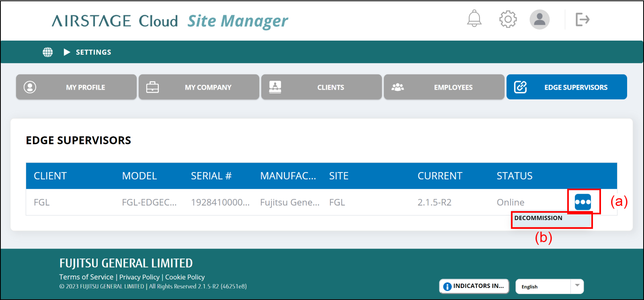Open the Terms of Service link
The image size is (644, 300).
point(86,277)
